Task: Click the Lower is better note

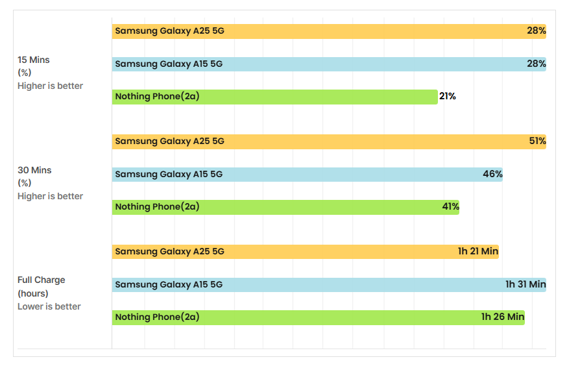Action: click(49, 306)
